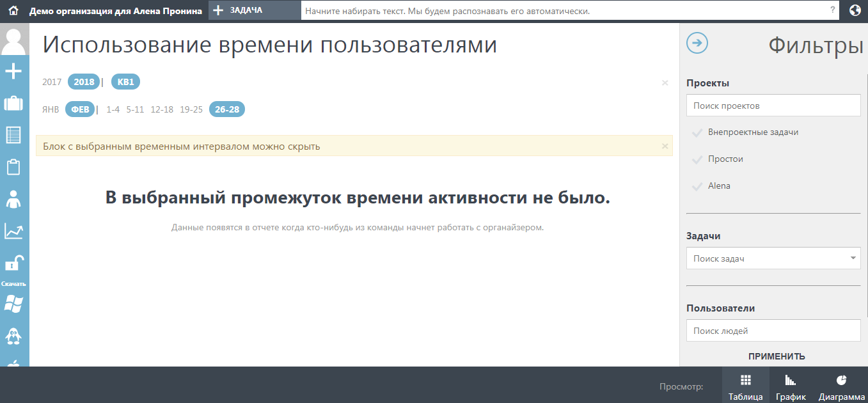This screenshot has height=403, width=868.
Task: Dismiss the yellow hint notification
Action: coord(665,146)
